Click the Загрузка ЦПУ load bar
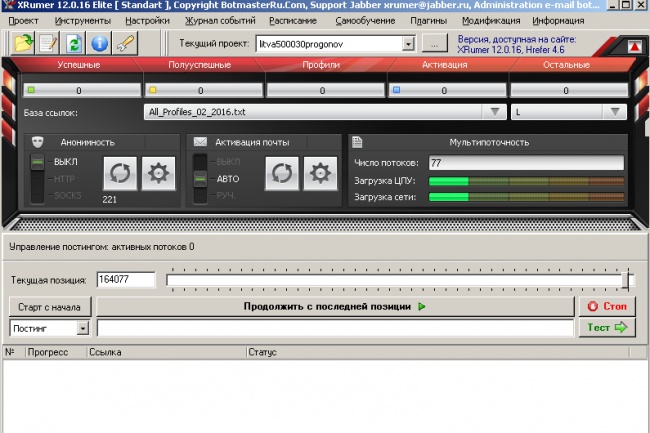The width and height of the screenshot is (650, 433). coord(526,181)
